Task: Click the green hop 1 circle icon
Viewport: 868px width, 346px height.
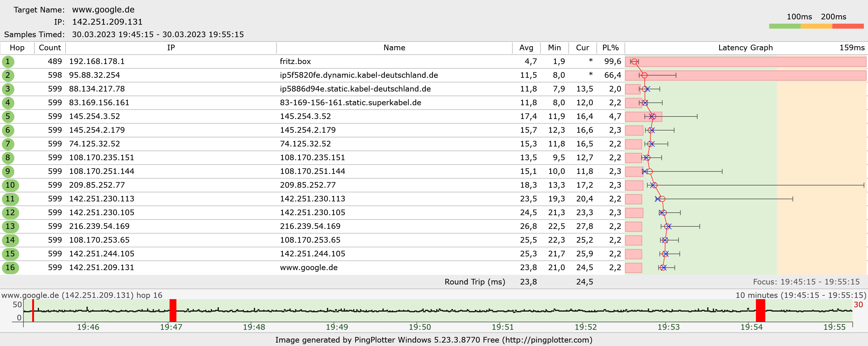Action: point(8,62)
